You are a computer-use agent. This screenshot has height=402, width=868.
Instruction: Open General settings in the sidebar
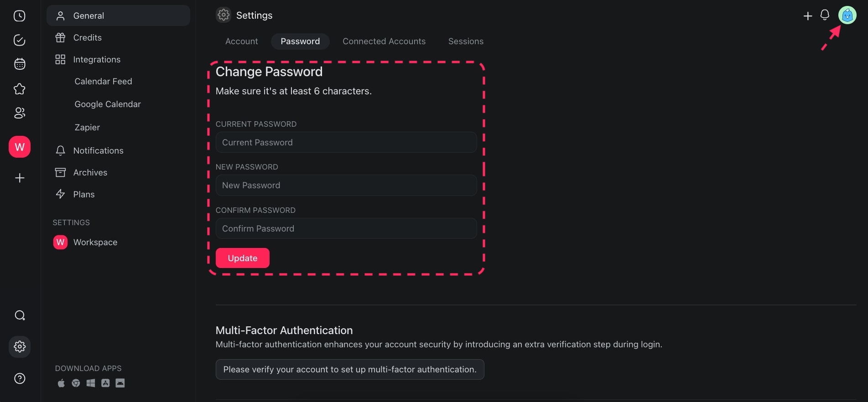118,15
